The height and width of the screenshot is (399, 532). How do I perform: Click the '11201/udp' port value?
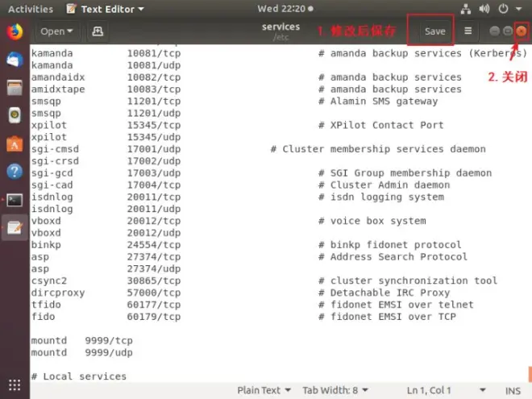pos(154,114)
